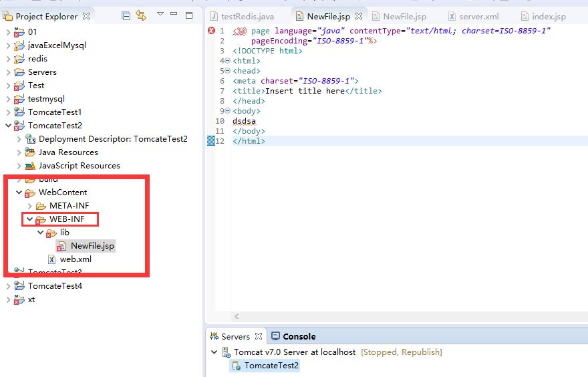Screen dimensions: 588x377
Task: Collapse the WebContent folder
Action: pyautogui.click(x=19, y=193)
